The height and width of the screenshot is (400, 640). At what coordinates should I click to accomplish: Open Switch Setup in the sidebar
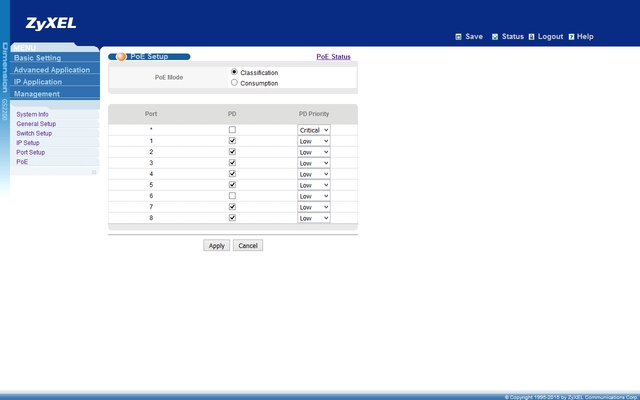pyautogui.click(x=34, y=133)
